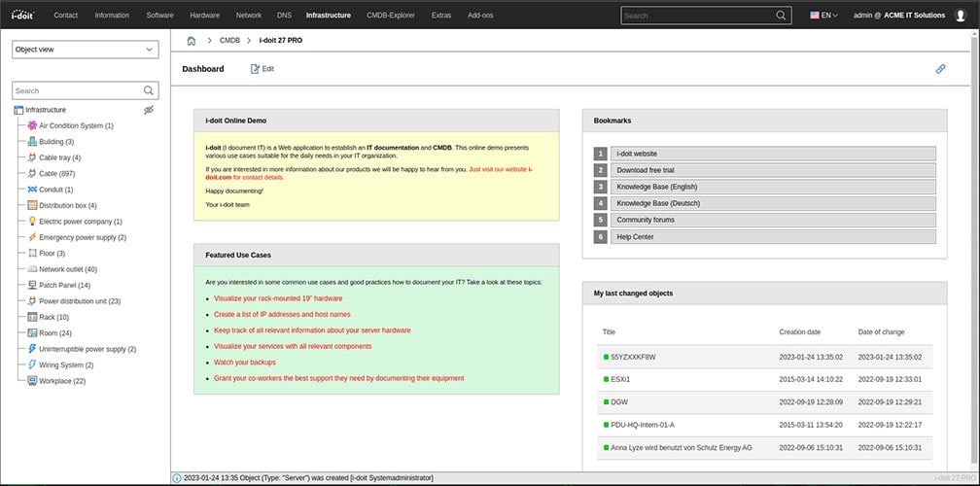The height and width of the screenshot is (486, 980).
Task: Open 'Create a list of IP addresses' link
Action: coord(282,314)
